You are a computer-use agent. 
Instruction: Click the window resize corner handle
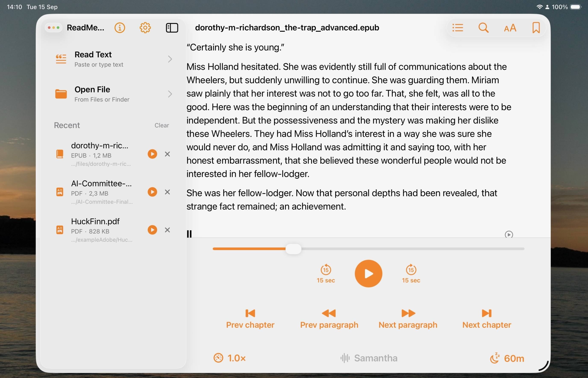(544, 366)
